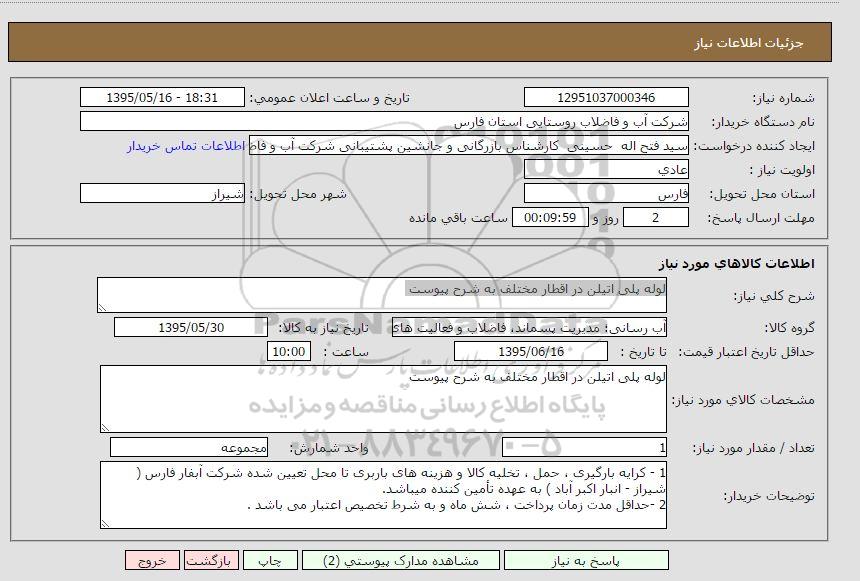The image size is (860, 581).
Task: Click the مشخصات کالای مورد نیاز text area
Action: click(x=383, y=399)
